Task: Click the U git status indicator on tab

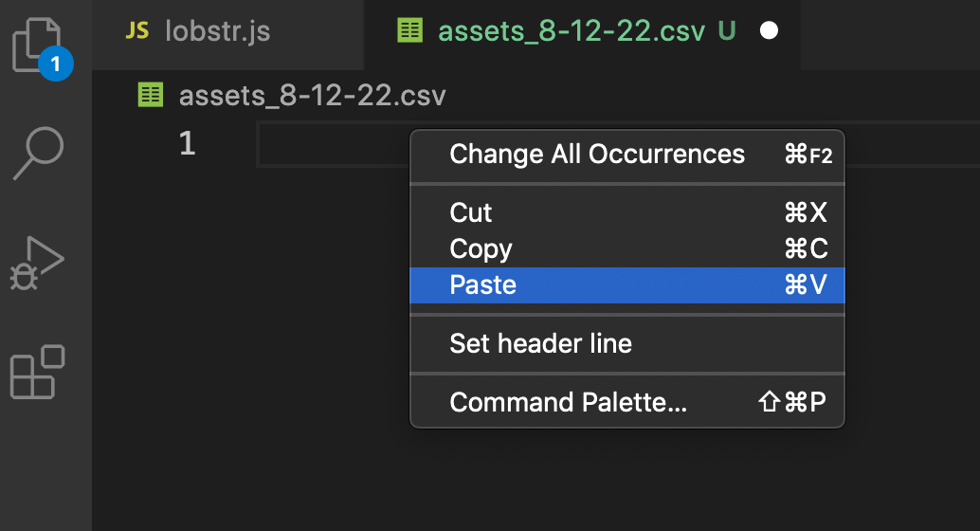Action: [x=727, y=30]
